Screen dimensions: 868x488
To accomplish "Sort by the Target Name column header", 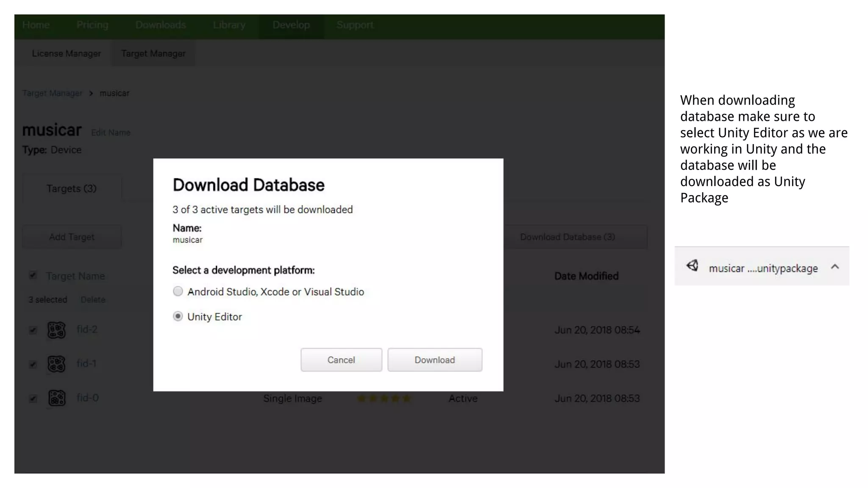I will [75, 276].
